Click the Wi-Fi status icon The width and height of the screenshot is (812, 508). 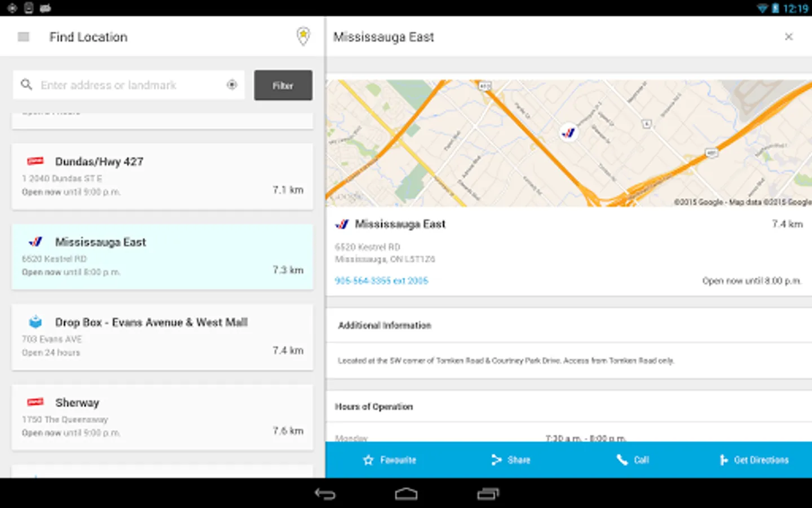point(762,8)
